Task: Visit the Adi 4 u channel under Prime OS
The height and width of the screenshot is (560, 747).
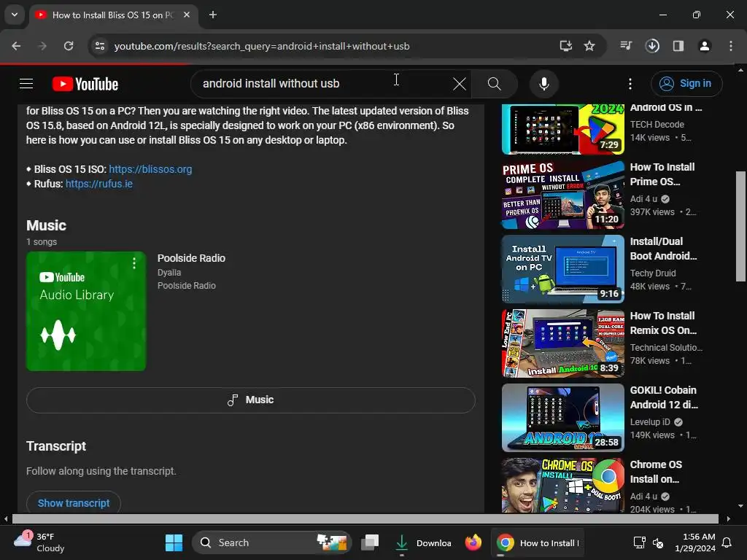Action: (x=643, y=199)
